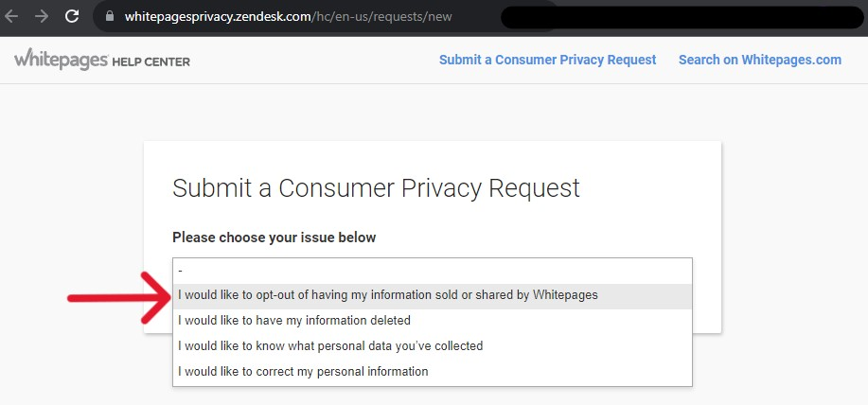
Task: Click the whitepagesprivacy.zendesk.com domain in the address bar
Action: click(218, 17)
